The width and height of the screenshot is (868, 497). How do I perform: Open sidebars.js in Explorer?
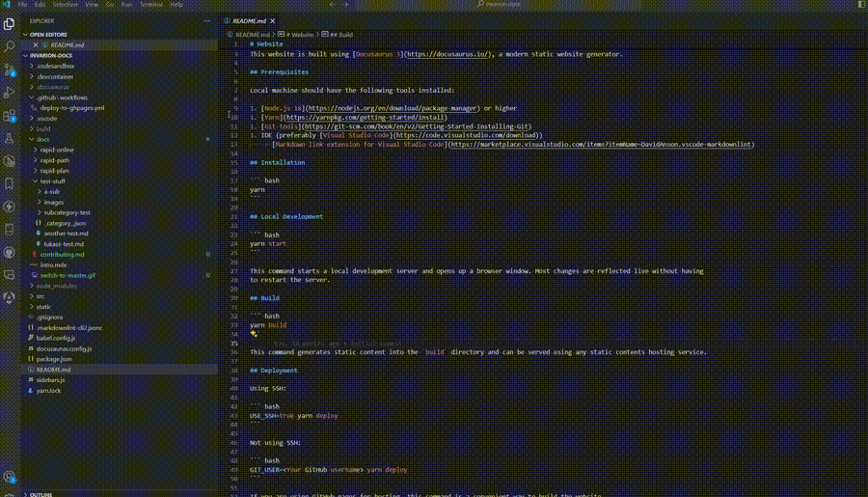coord(50,380)
